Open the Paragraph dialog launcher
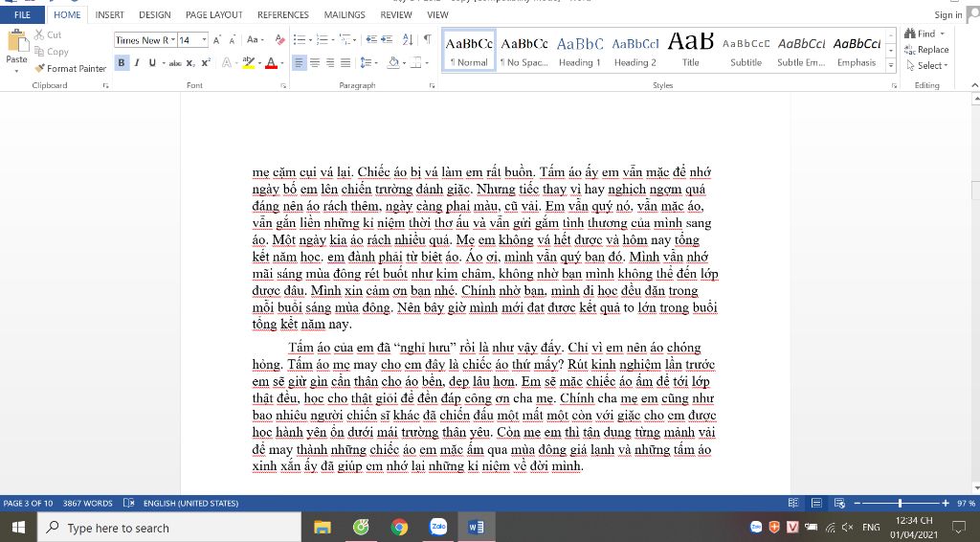This screenshot has height=542, width=980. [x=432, y=85]
